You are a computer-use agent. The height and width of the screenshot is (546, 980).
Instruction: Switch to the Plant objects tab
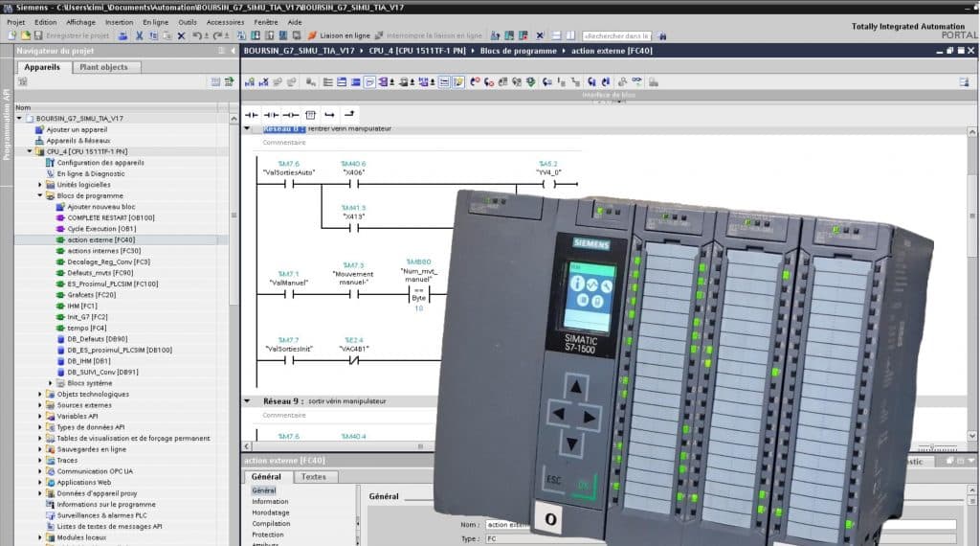[108, 67]
